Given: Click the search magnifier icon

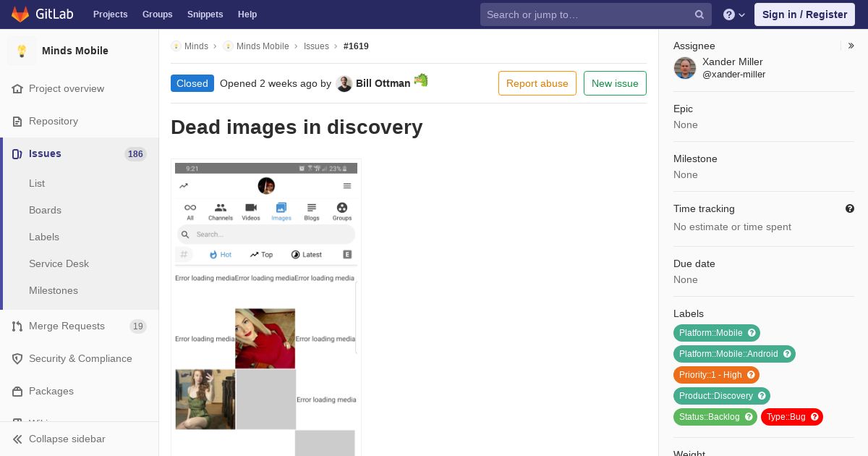Looking at the screenshot, I should pyautogui.click(x=699, y=14).
